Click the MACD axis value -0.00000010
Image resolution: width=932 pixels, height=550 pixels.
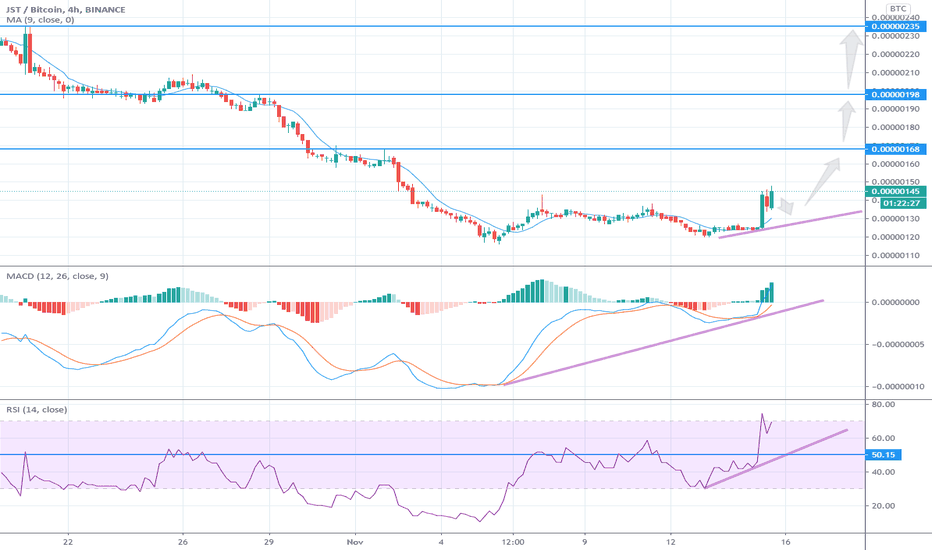click(896, 386)
